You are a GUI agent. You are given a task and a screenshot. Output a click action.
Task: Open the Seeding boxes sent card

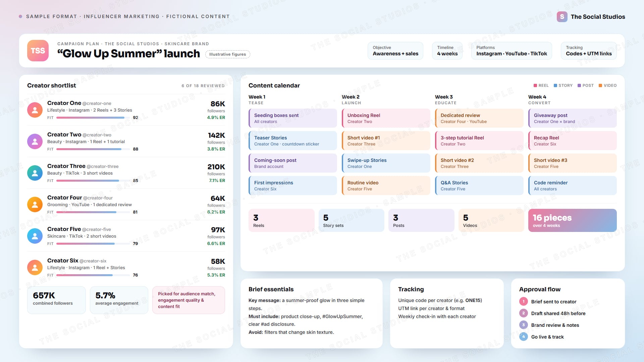(293, 118)
